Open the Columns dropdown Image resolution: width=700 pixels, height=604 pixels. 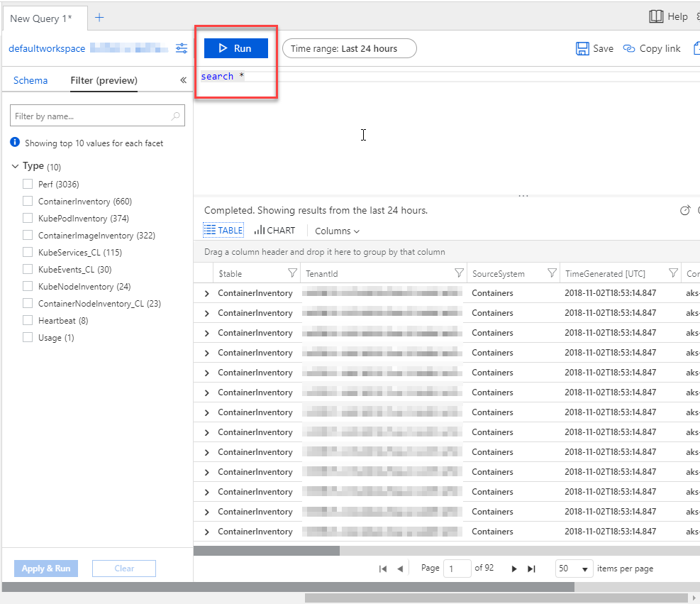(x=337, y=231)
